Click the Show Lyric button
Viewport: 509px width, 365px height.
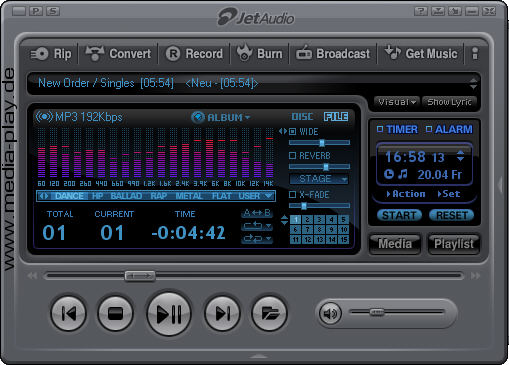[449, 102]
